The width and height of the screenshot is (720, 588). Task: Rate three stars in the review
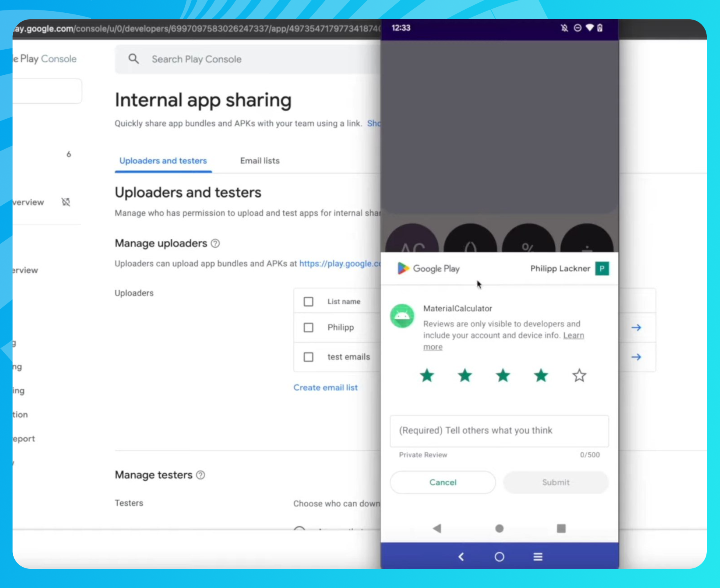pyautogui.click(x=503, y=376)
